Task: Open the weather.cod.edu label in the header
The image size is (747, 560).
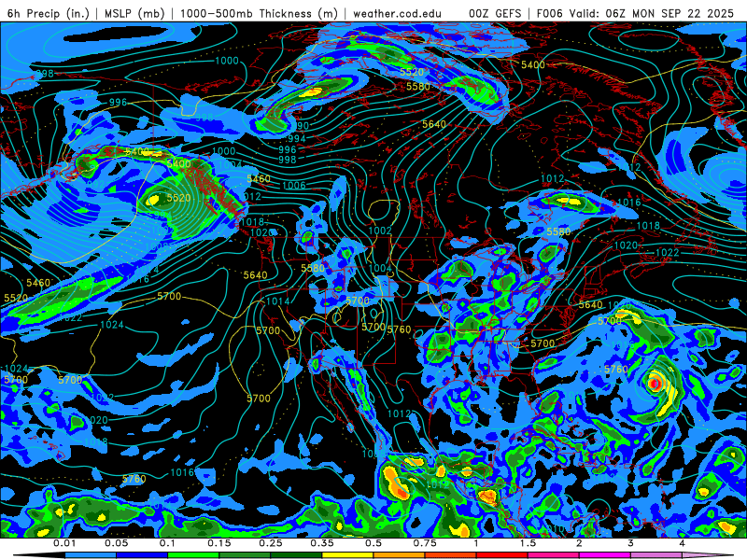Action: point(397,13)
